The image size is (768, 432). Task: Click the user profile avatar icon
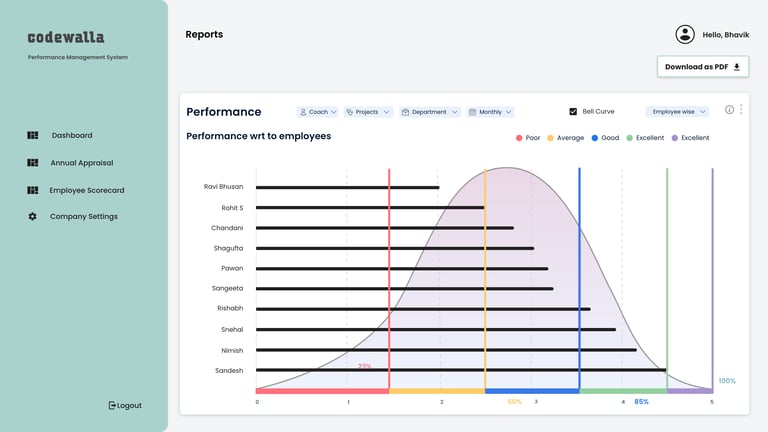point(685,35)
